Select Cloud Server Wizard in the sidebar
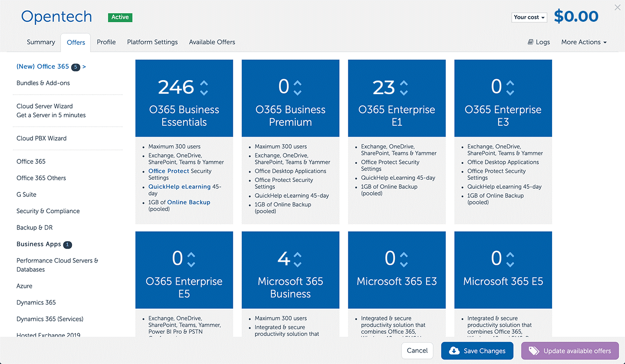 (x=44, y=106)
